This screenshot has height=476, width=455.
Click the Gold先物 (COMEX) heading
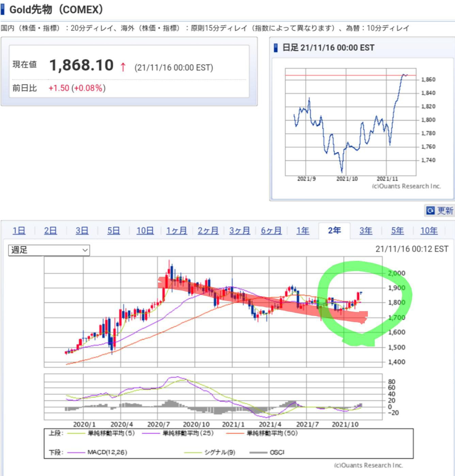click(56, 10)
